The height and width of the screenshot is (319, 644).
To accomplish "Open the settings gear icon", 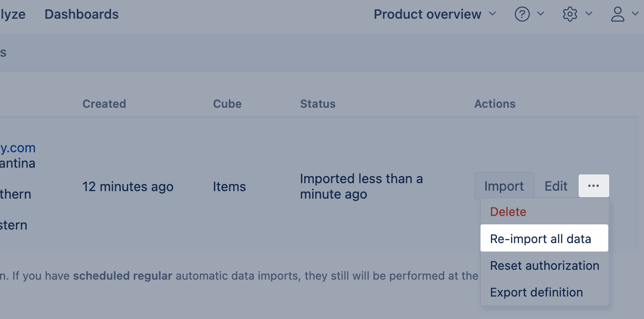I will click(x=570, y=15).
